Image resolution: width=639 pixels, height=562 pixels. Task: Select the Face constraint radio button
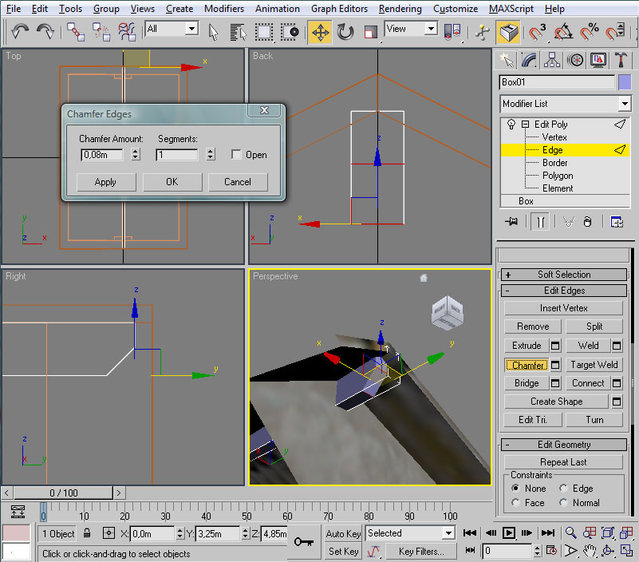pyautogui.click(x=516, y=503)
